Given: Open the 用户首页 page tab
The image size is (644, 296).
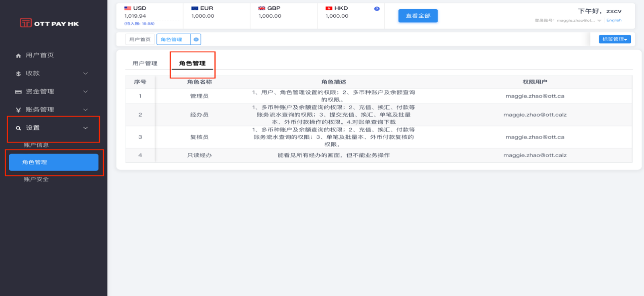Looking at the screenshot, I should (140, 39).
